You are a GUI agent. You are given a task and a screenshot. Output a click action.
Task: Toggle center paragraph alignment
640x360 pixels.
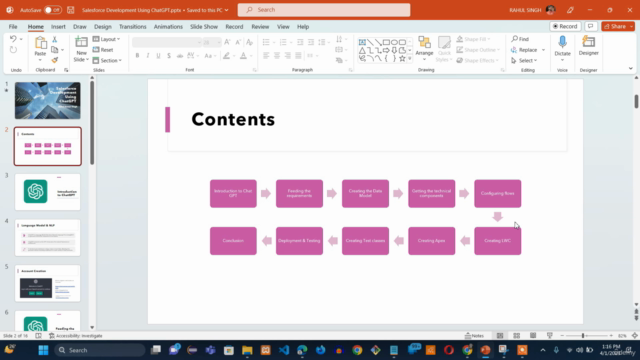277,56
